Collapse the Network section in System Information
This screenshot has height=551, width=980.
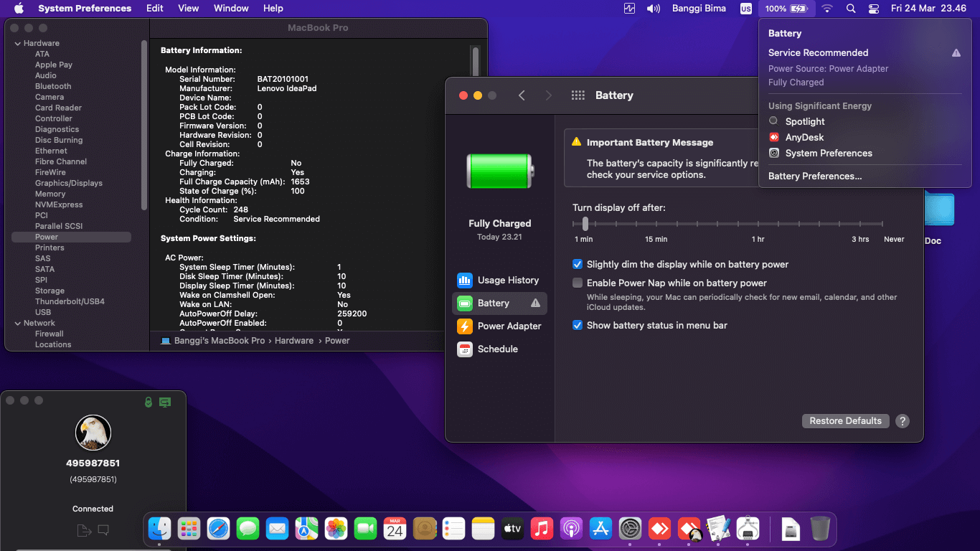tap(17, 324)
